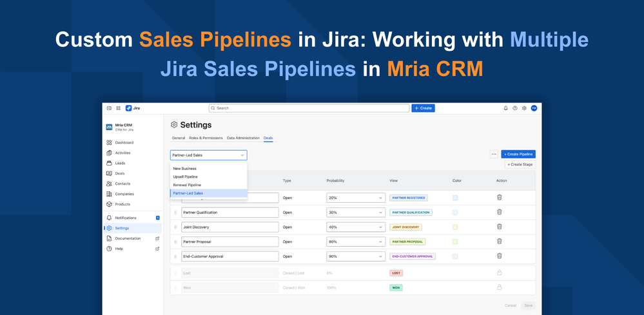
Task: Click the Save button
Action: [x=529, y=305]
